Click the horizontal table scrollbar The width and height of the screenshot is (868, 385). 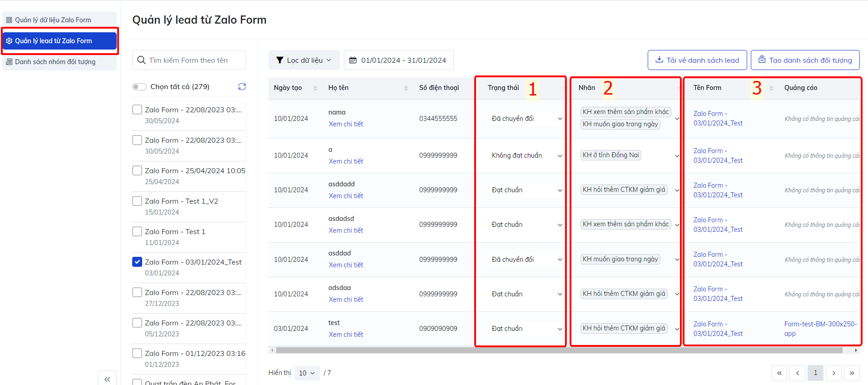[559, 350]
